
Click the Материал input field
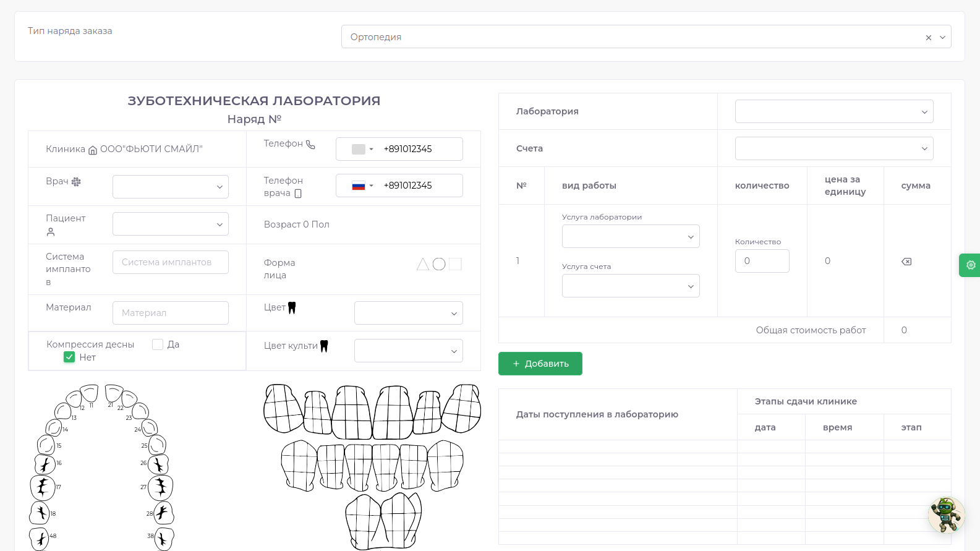click(x=171, y=313)
